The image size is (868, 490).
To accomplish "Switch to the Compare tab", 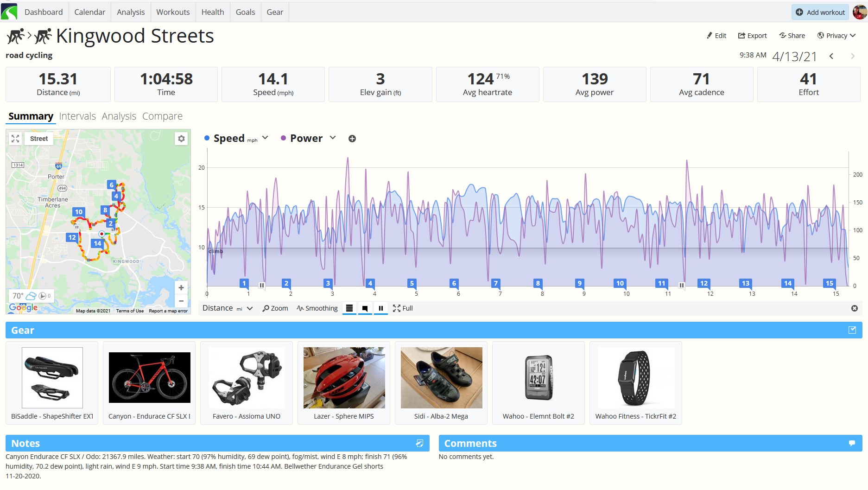I will 162,116.
